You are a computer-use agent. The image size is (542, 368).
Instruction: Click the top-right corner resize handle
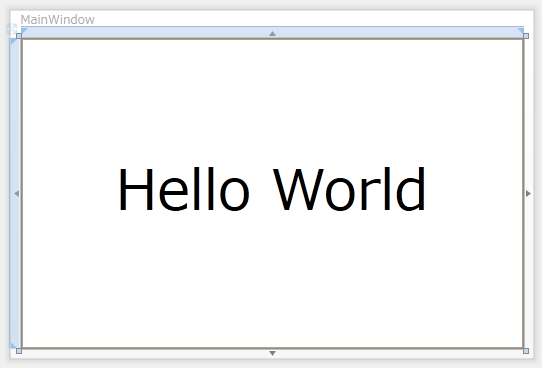click(526, 36)
